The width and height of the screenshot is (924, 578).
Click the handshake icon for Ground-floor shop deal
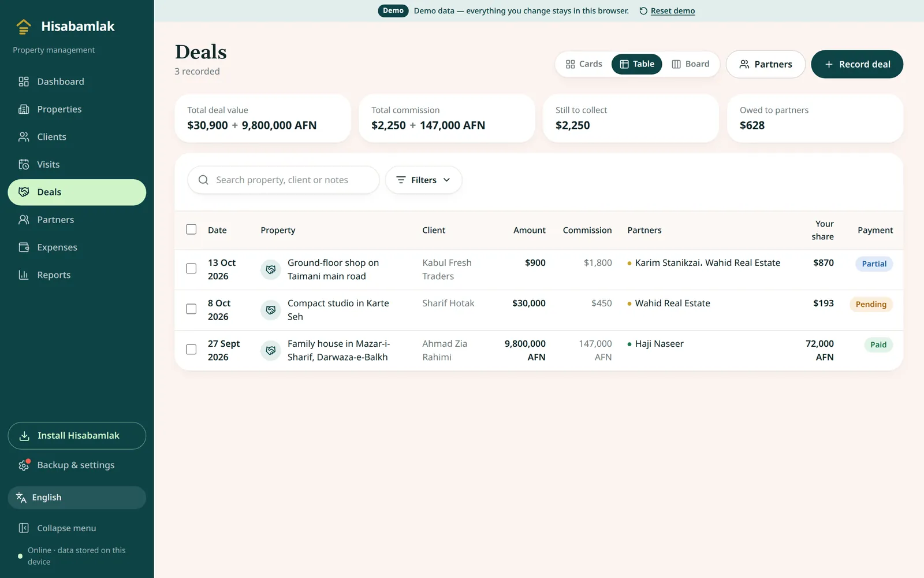click(270, 269)
